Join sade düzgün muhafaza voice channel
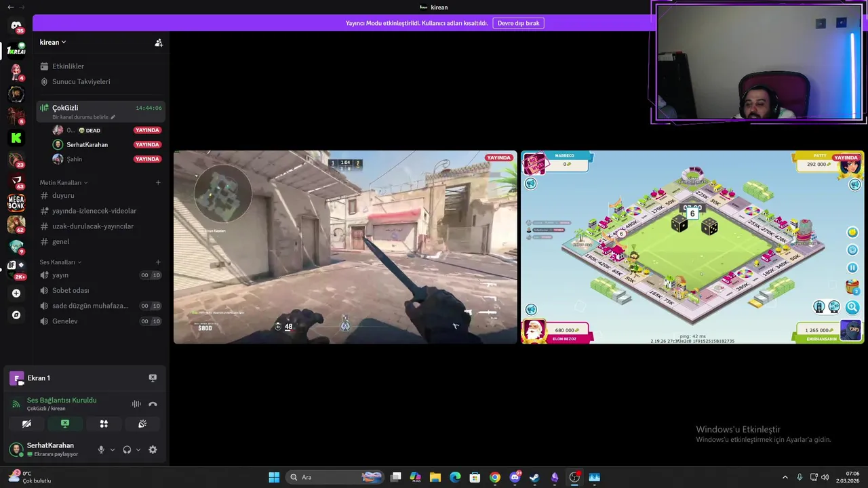 click(x=100, y=306)
